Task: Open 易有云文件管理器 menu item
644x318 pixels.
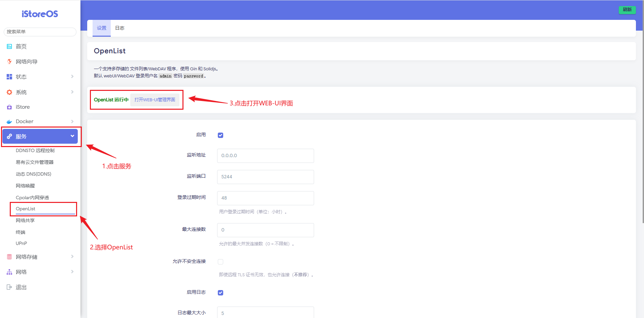Action: pyautogui.click(x=35, y=162)
